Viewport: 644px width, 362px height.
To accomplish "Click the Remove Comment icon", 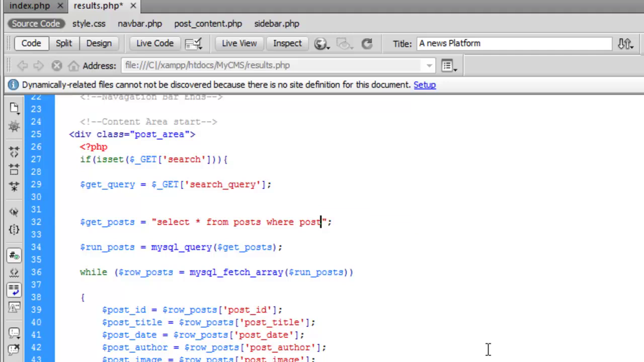I will click(14, 349).
